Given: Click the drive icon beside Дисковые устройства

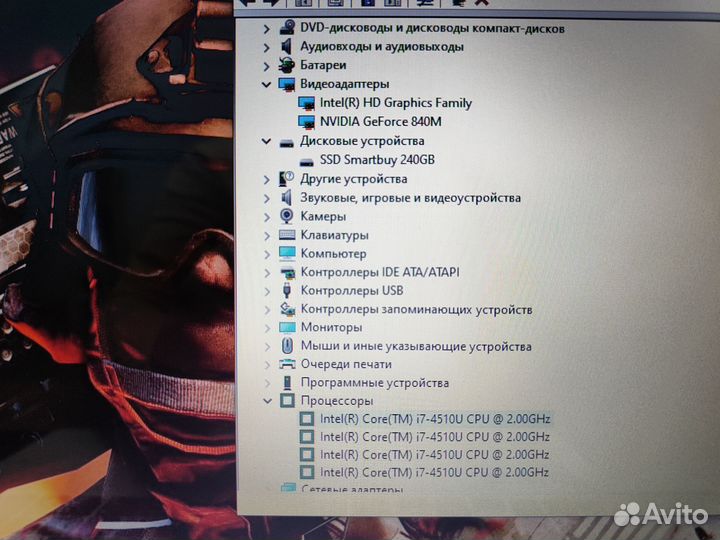Looking at the screenshot, I should tap(287, 143).
